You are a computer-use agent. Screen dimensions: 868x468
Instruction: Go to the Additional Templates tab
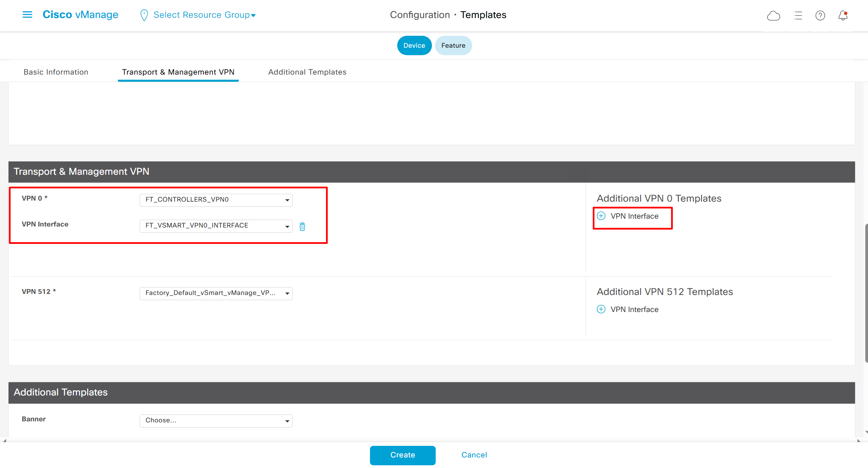(307, 72)
